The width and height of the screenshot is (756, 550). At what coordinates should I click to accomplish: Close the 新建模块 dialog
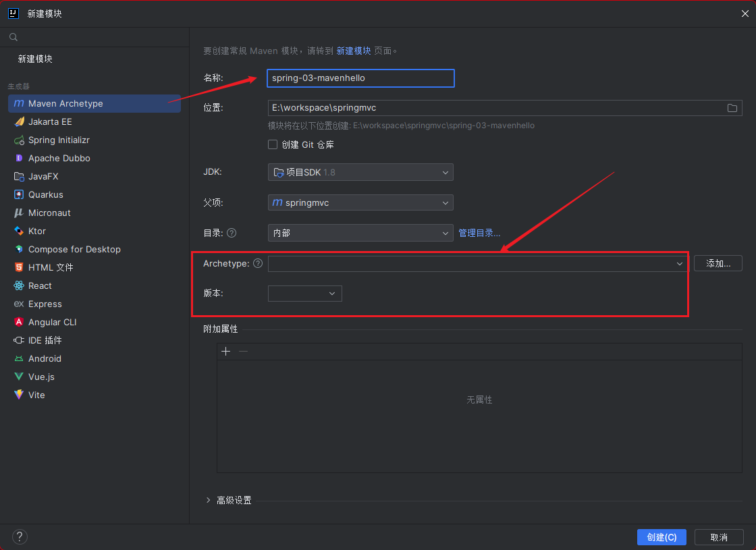point(745,13)
